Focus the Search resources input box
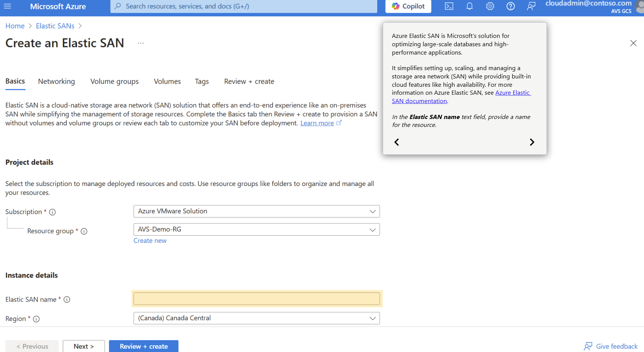The image size is (644, 352). point(244,6)
